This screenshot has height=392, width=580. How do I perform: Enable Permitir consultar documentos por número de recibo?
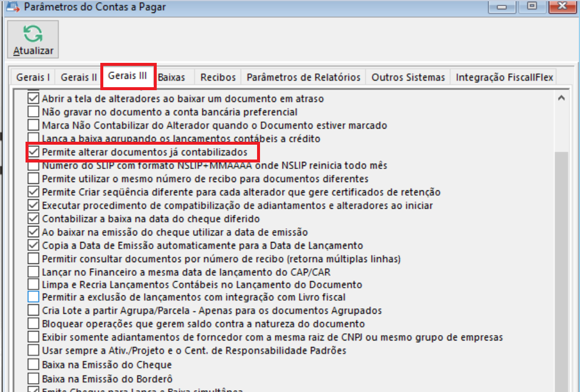pos(33,258)
